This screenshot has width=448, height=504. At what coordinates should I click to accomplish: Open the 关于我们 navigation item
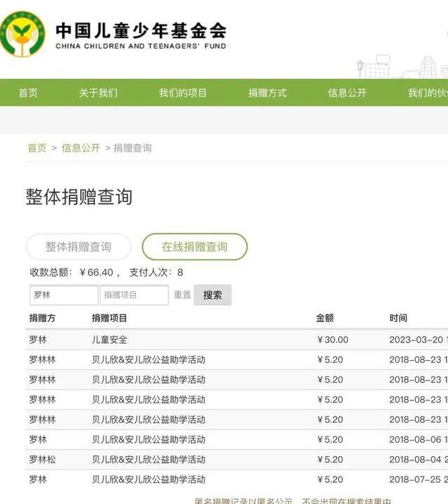(99, 93)
